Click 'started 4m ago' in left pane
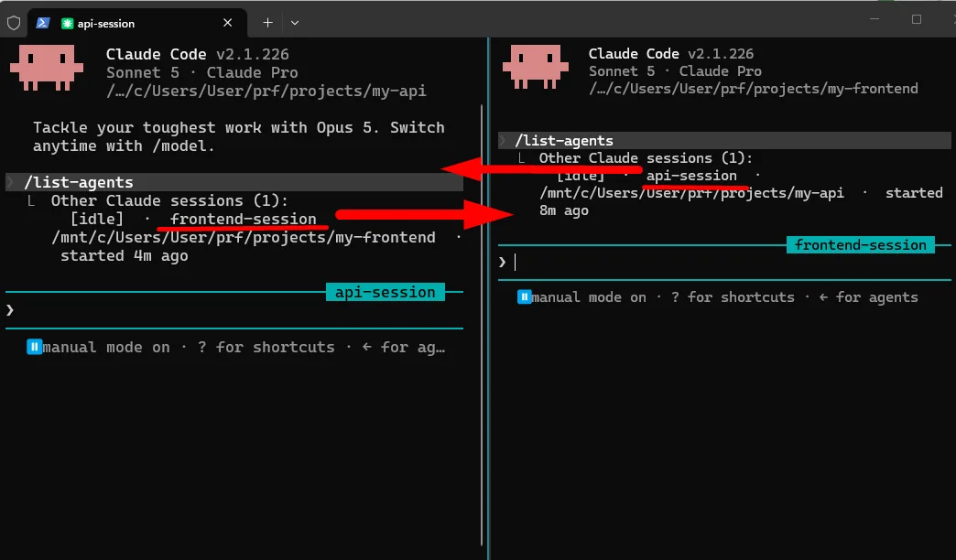This screenshot has height=560, width=956. tap(125, 255)
